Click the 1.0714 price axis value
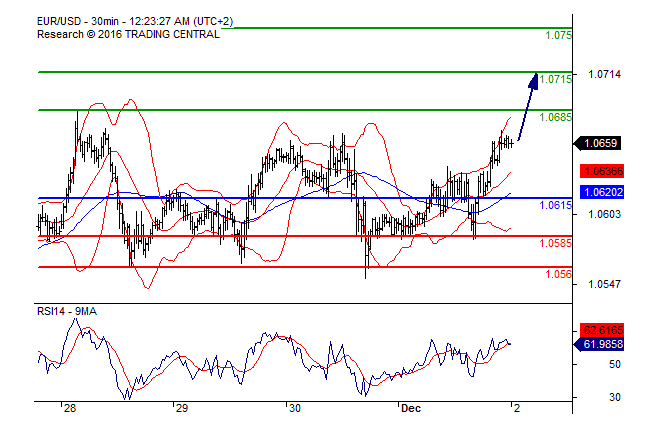Screen dimensions: 651x431 604,74
